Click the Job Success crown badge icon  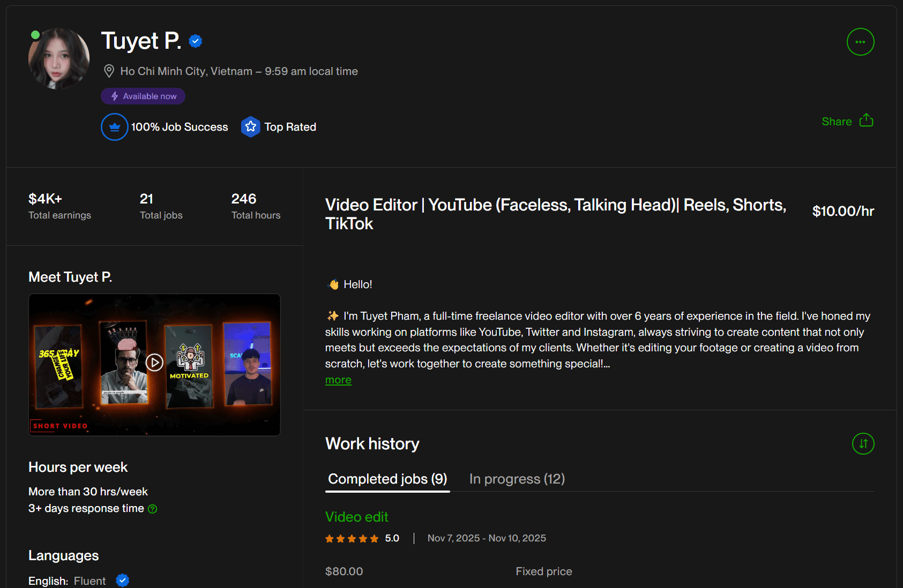click(114, 127)
